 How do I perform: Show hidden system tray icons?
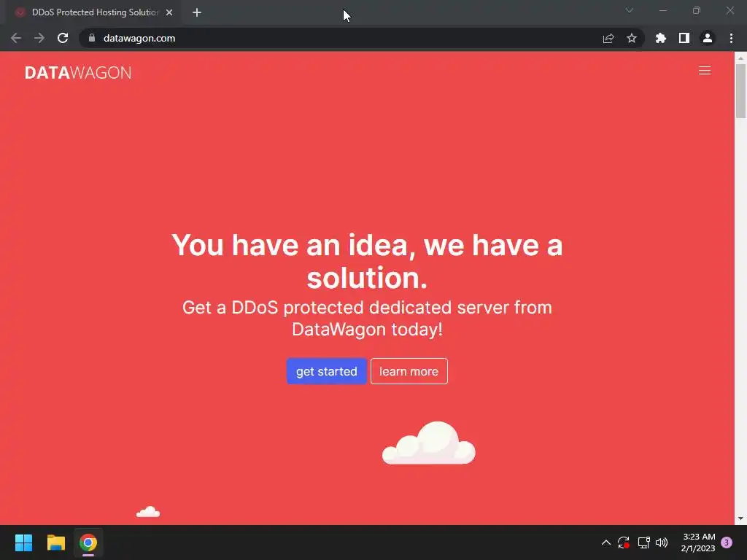(606, 542)
